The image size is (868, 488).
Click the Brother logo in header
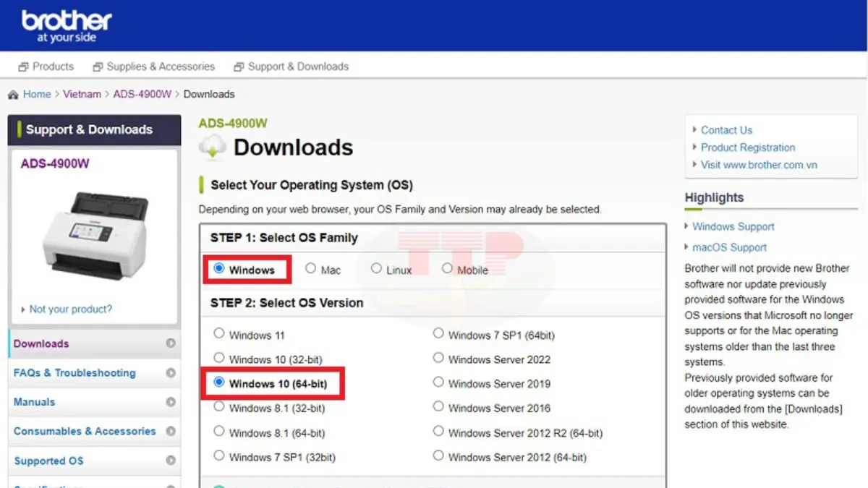point(67,26)
